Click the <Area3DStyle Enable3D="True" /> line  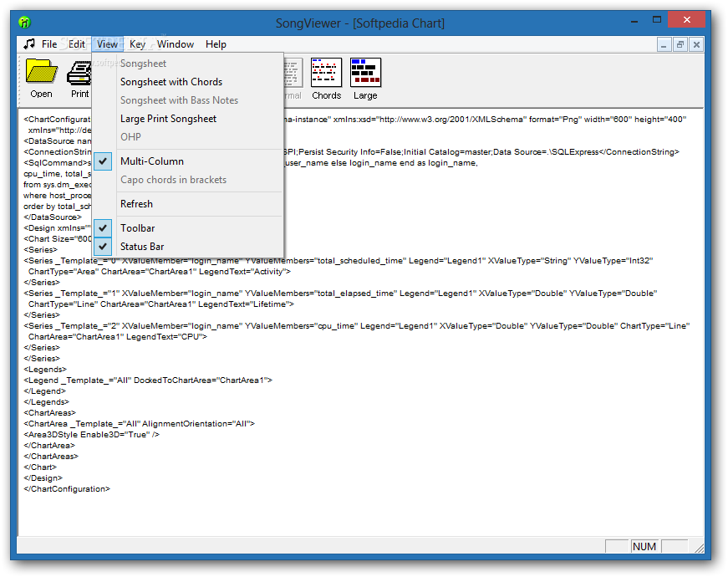pos(91,434)
